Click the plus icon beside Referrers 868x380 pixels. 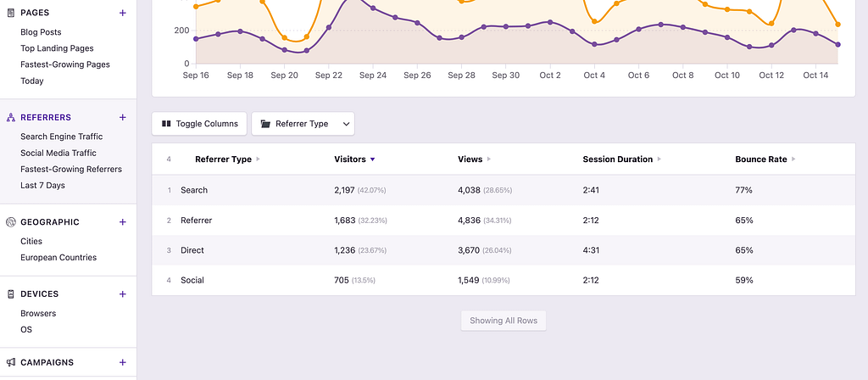122,117
